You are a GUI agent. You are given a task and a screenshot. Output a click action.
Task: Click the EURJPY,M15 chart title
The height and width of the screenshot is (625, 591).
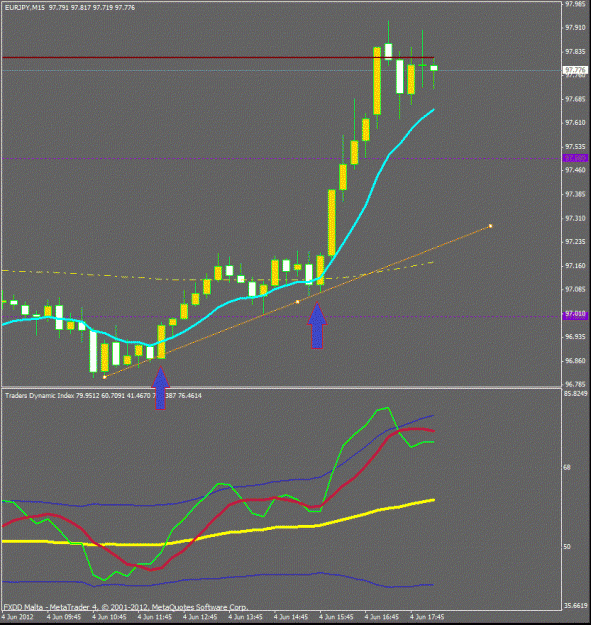tap(25, 8)
